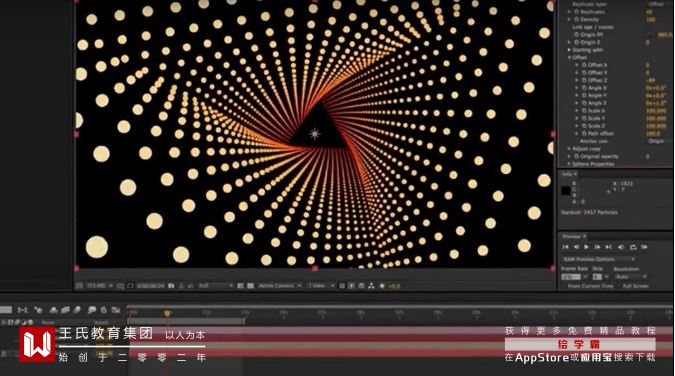
Task: Open the Composition Mini-Flowchart in timeline
Action: tap(22, 310)
